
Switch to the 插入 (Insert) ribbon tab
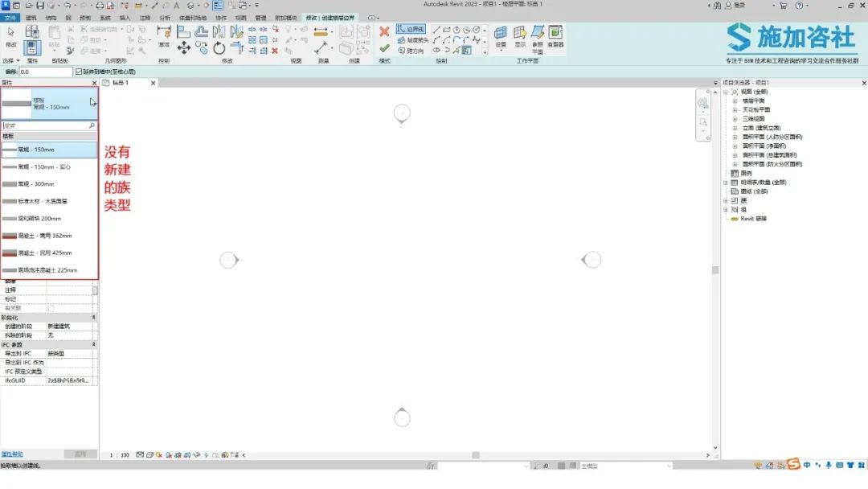pyautogui.click(x=125, y=18)
